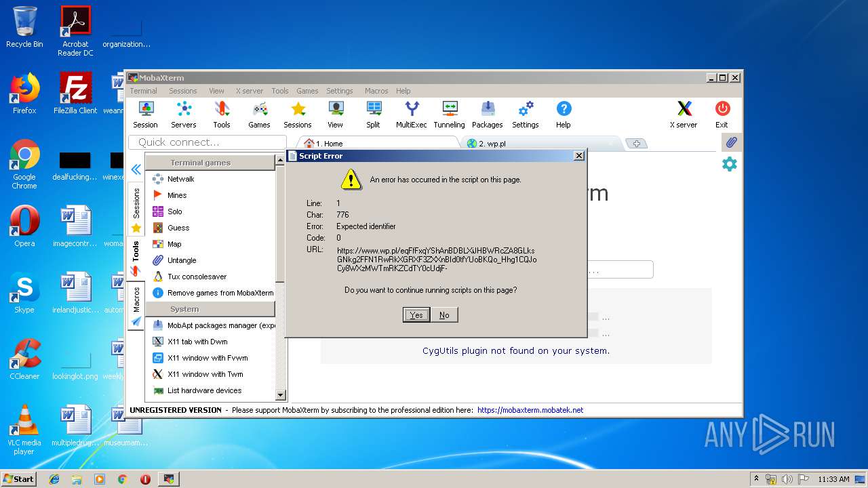Select the Split toolbar icon
Image resolution: width=868 pixels, height=488 pixels.
(374, 115)
